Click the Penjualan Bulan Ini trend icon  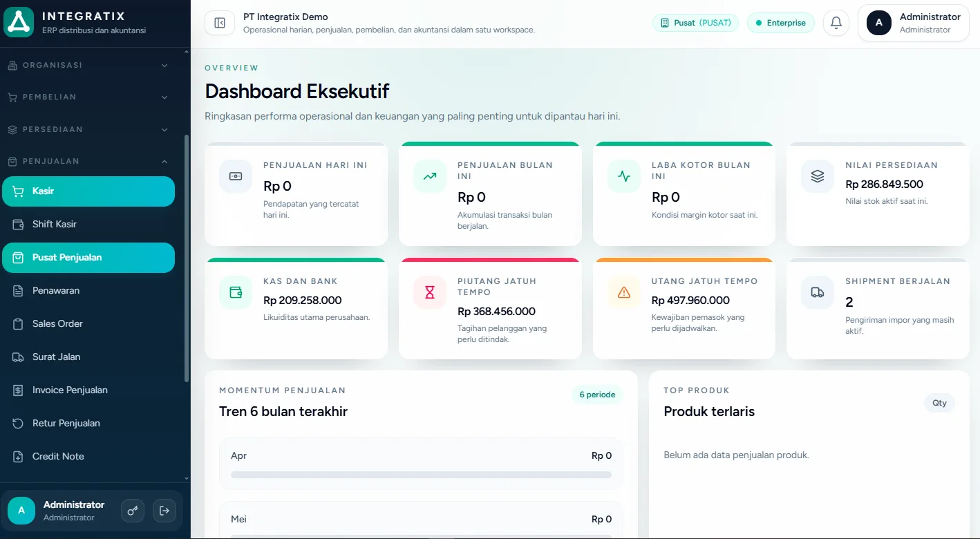[430, 176]
